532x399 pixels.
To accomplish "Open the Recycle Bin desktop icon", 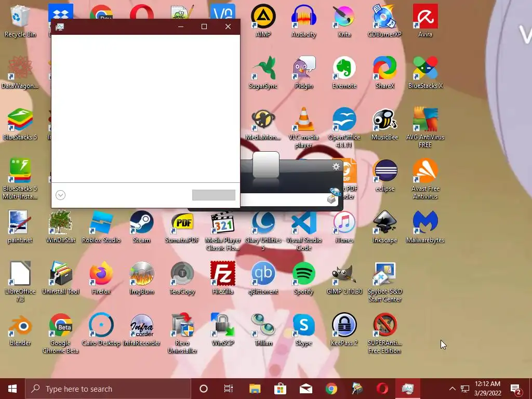I will click(20, 21).
